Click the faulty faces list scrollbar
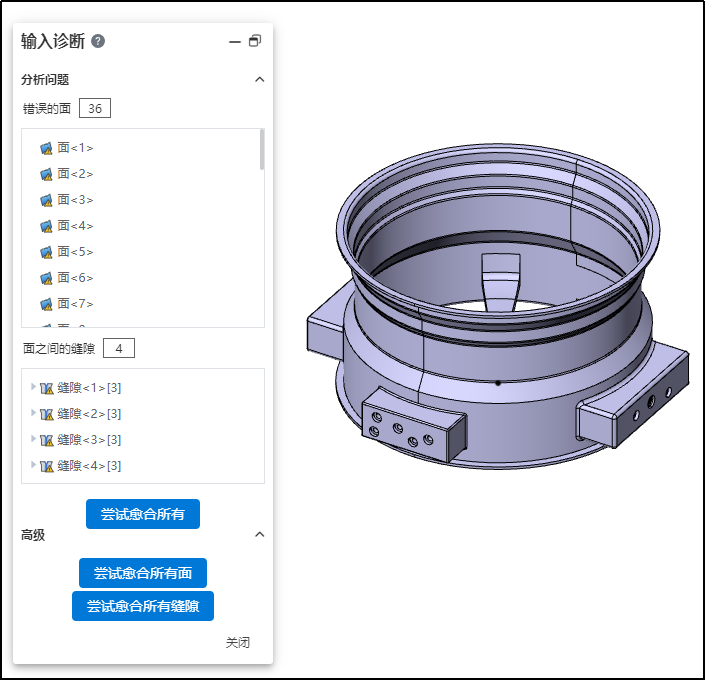 pyautogui.click(x=262, y=150)
